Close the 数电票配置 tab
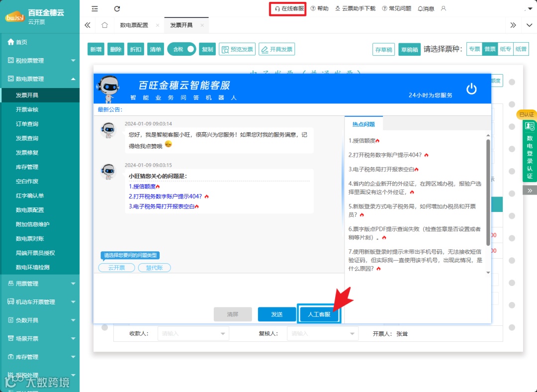 [x=158, y=25]
